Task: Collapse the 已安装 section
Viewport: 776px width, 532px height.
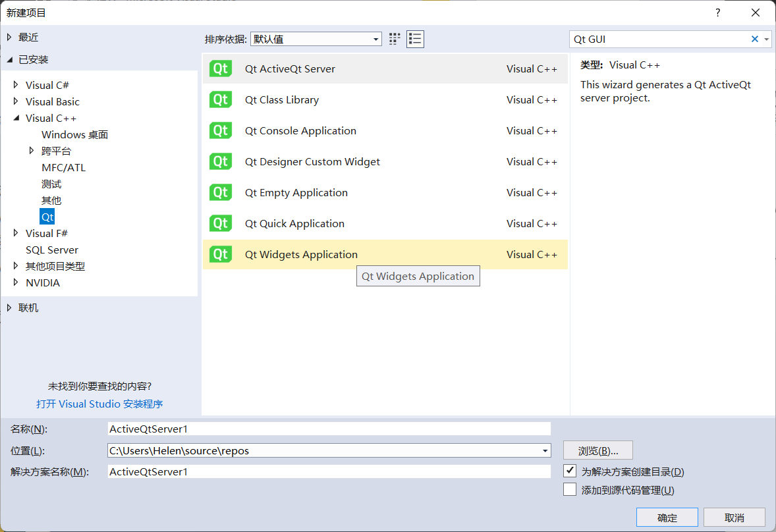Action: pyautogui.click(x=9, y=59)
